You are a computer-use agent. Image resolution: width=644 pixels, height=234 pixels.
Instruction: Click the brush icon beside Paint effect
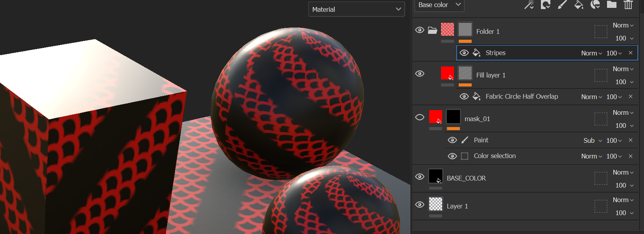tap(465, 140)
